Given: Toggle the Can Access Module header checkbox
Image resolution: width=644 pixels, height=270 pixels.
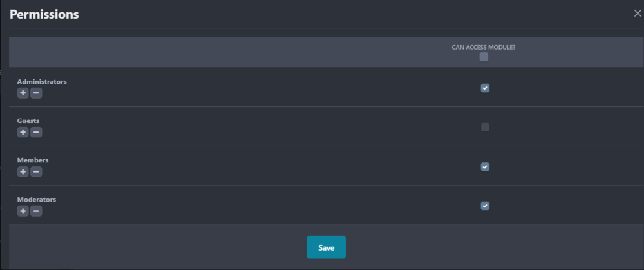Looking at the screenshot, I should [x=484, y=57].
